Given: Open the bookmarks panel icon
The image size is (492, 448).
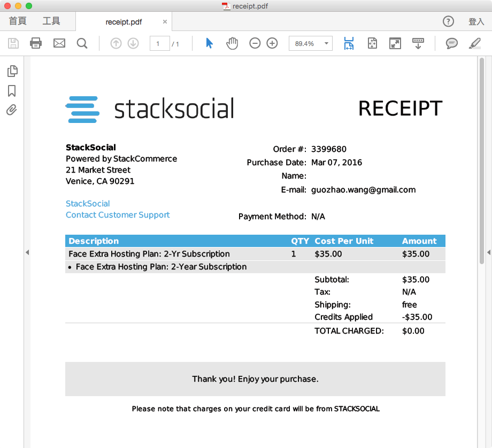Looking at the screenshot, I should (12, 90).
